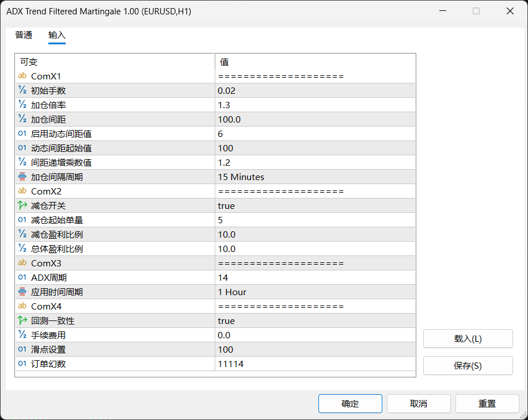
Task: Click the fraction icon beside 加仓间距
Action: click(22, 119)
